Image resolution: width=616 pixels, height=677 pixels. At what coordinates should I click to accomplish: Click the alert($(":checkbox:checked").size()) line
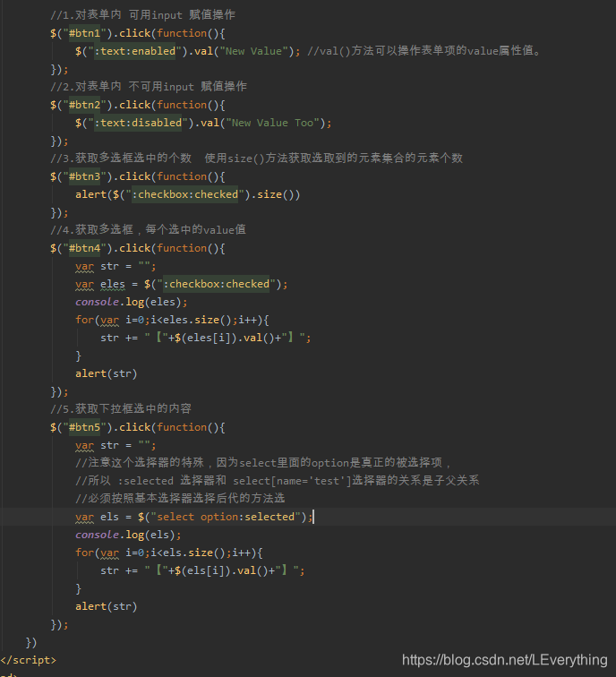(188, 194)
